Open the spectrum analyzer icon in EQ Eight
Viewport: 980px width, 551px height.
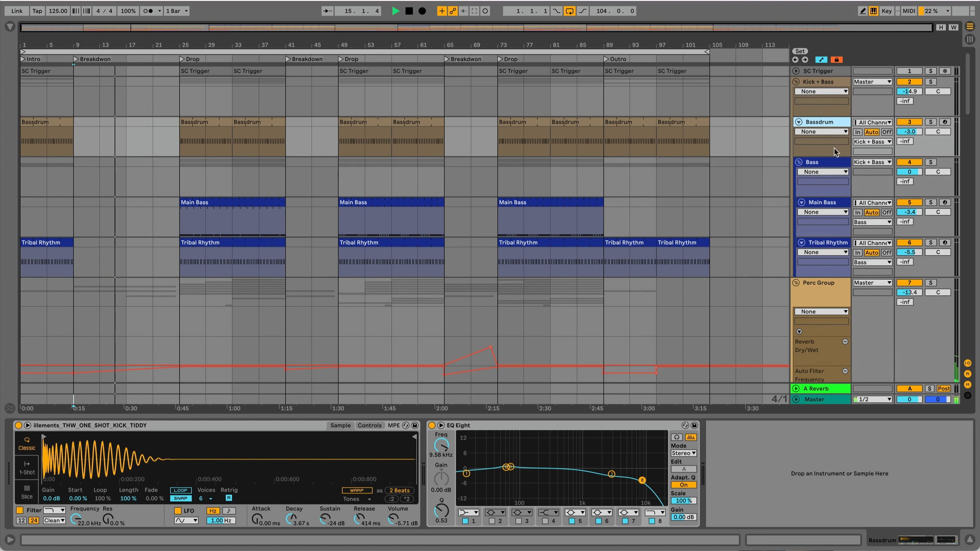[691, 437]
